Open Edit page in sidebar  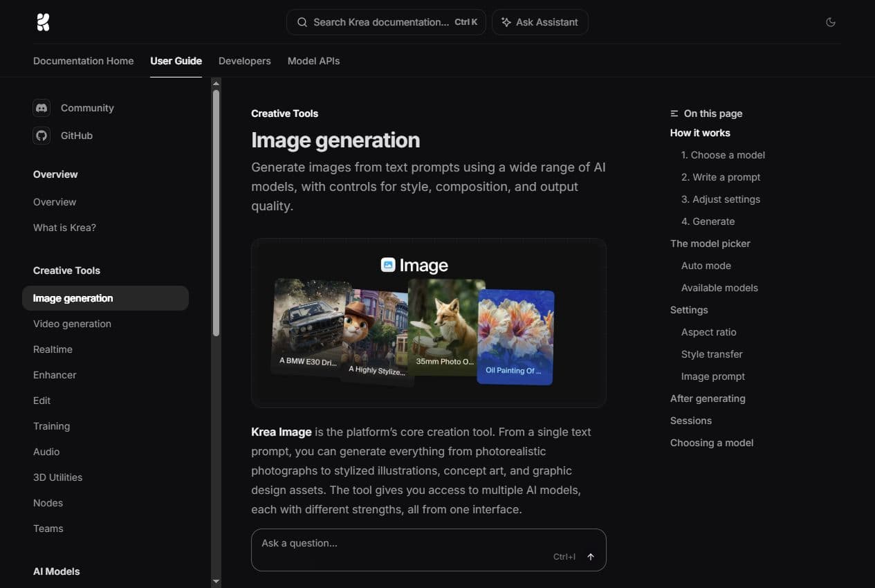42,401
